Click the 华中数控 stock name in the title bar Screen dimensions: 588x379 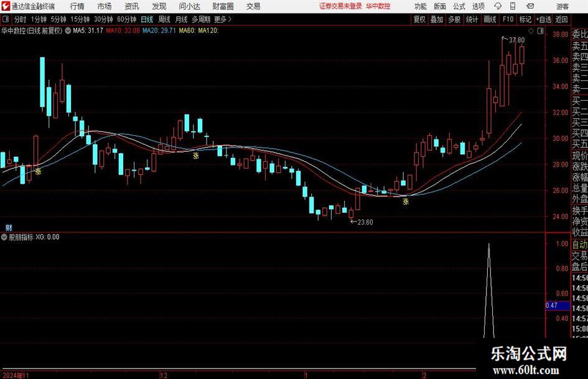[378, 6]
